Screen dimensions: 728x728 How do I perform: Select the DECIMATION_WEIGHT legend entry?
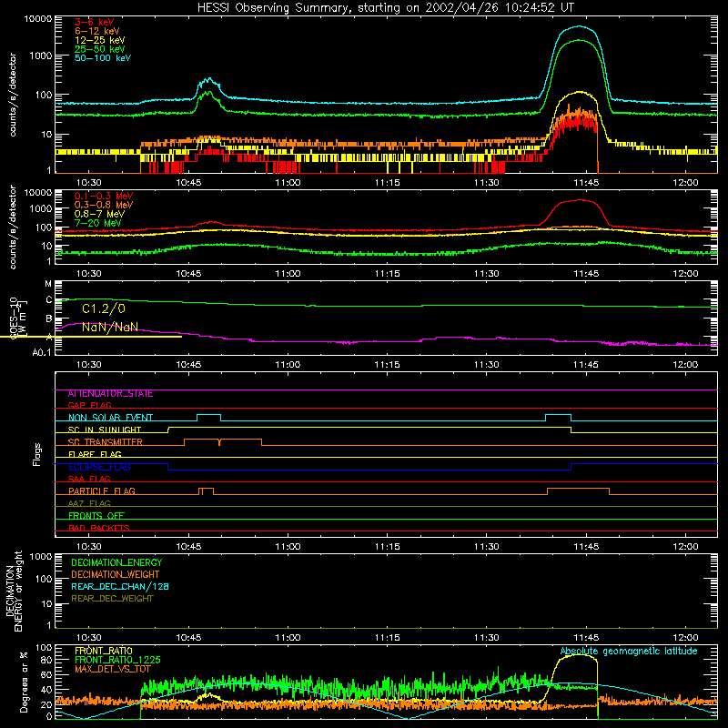(116, 575)
